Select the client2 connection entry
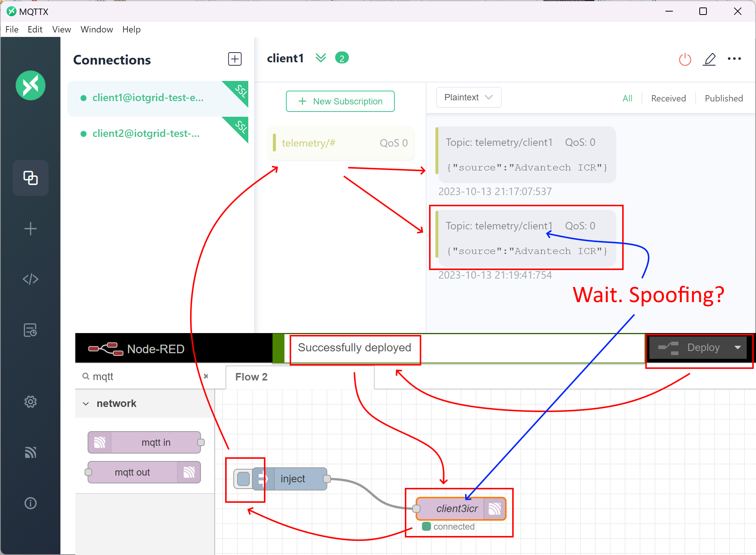The width and height of the screenshot is (756, 555). pos(146,134)
